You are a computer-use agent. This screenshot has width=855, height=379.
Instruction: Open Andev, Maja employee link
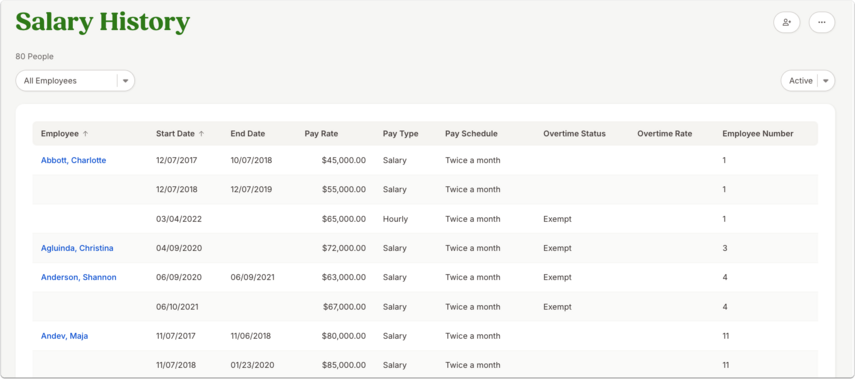coord(64,336)
